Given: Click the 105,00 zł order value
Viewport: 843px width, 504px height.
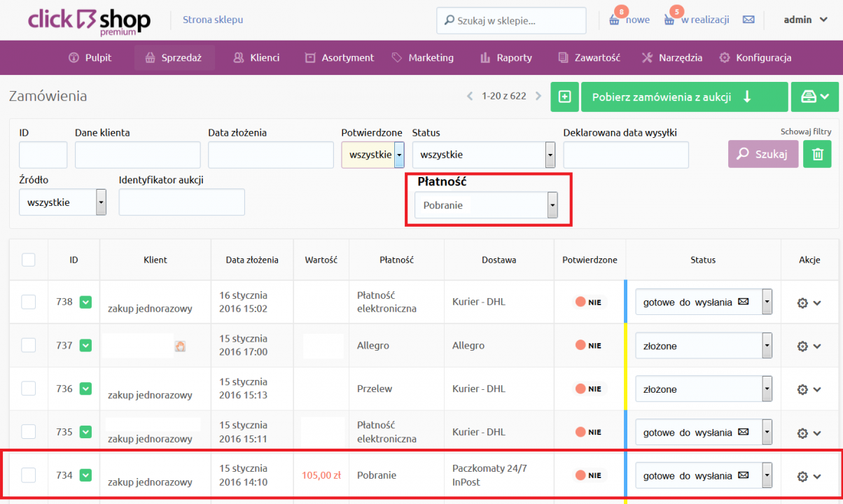Looking at the screenshot, I should click(321, 475).
